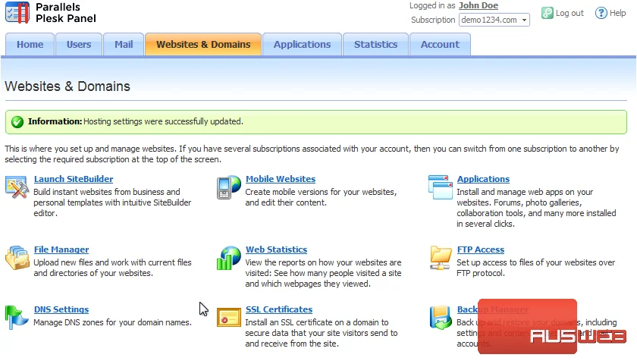Click the SSL Certificates certificate icon
The image size is (637, 364).
tap(229, 317)
